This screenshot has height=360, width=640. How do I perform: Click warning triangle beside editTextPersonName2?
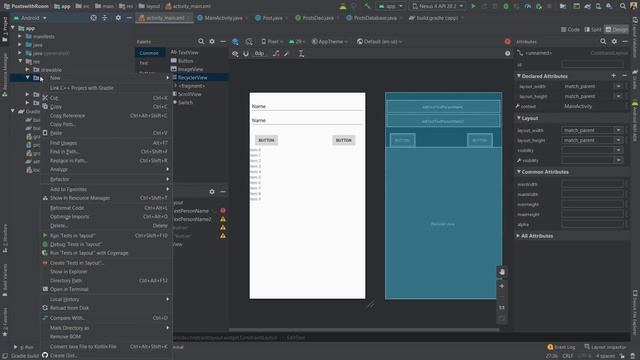click(223, 219)
